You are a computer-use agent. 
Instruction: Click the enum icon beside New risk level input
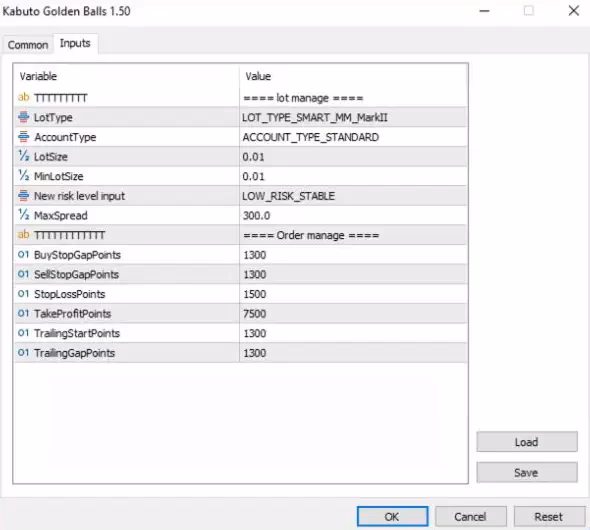coord(23,196)
